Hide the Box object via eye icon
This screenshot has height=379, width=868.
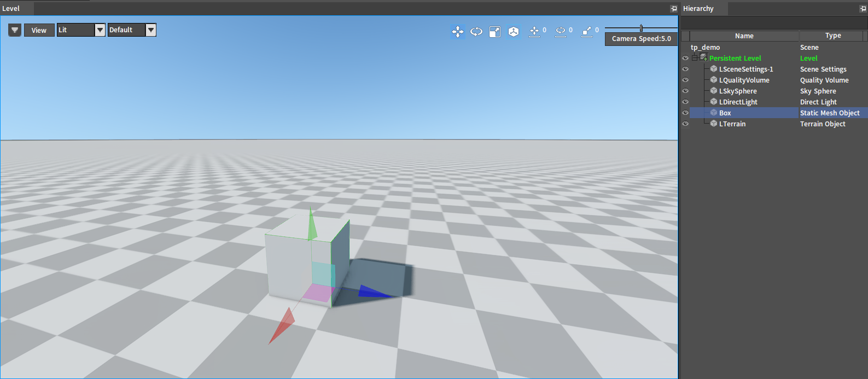pos(685,113)
